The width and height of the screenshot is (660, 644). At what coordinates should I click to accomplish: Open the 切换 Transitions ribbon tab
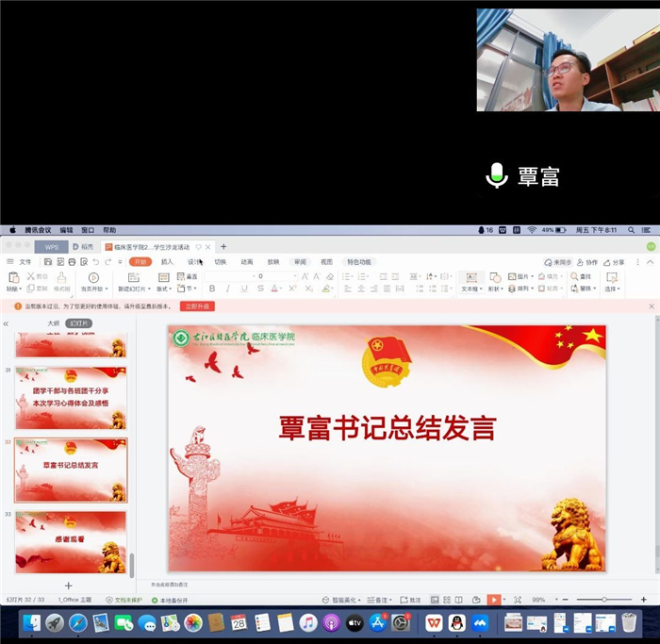220,262
